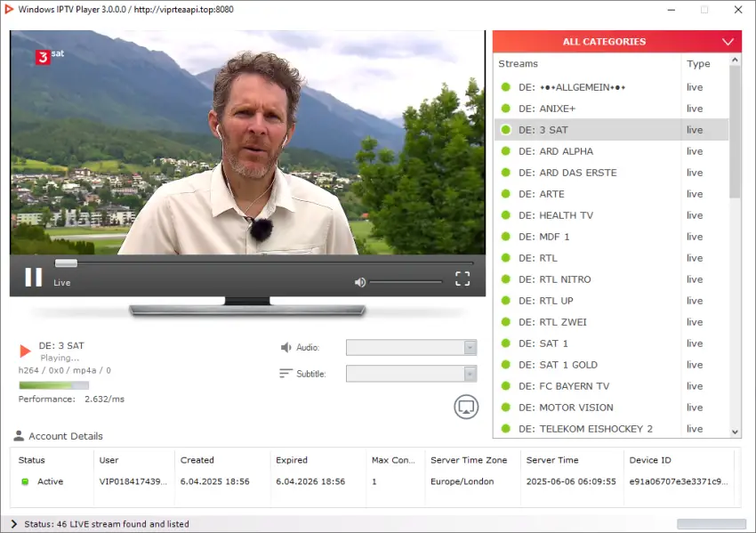Click the Server Time Zone column header
This screenshot has width=756, height=533.
click(x=469, y=460)
